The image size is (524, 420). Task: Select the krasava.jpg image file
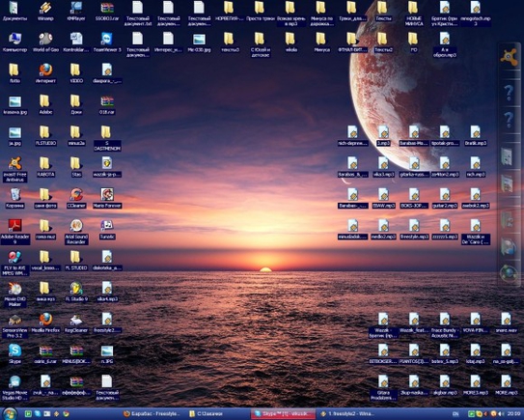[14, 104]
